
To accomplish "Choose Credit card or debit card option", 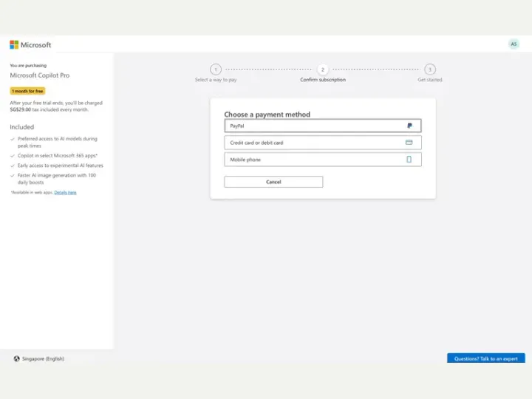I will tap(323, 143).
